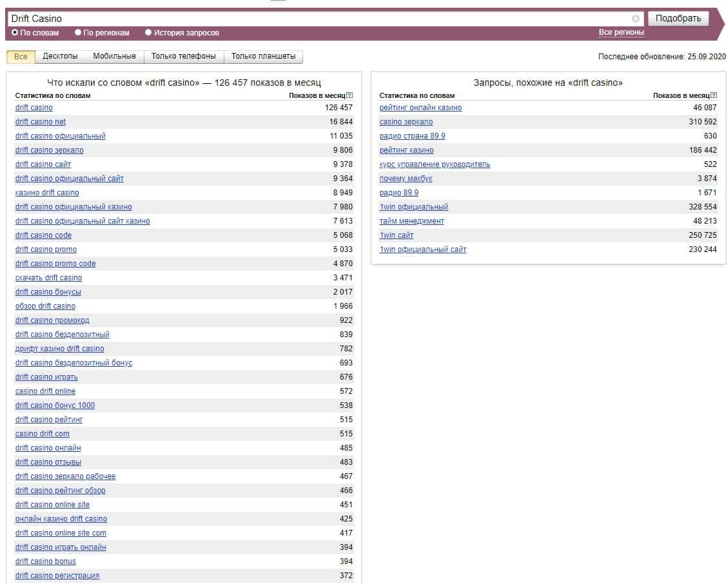Open the 'скачать drift casino' link
The width and height of the screenshot is (728, 584).
(49, 278)
